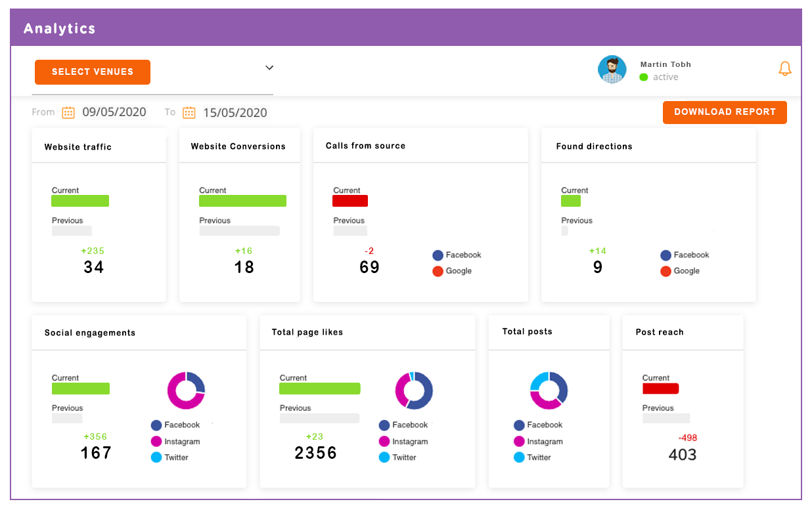Select the Google legend dot in Found directions

pos(666,270)
